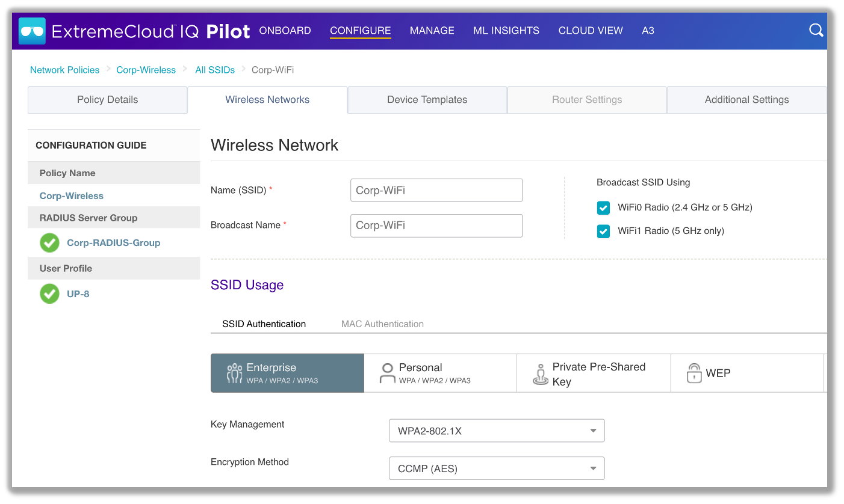Click Encryption Method label
Viewport: 844px width, 504px height.
tap(250, 462)
